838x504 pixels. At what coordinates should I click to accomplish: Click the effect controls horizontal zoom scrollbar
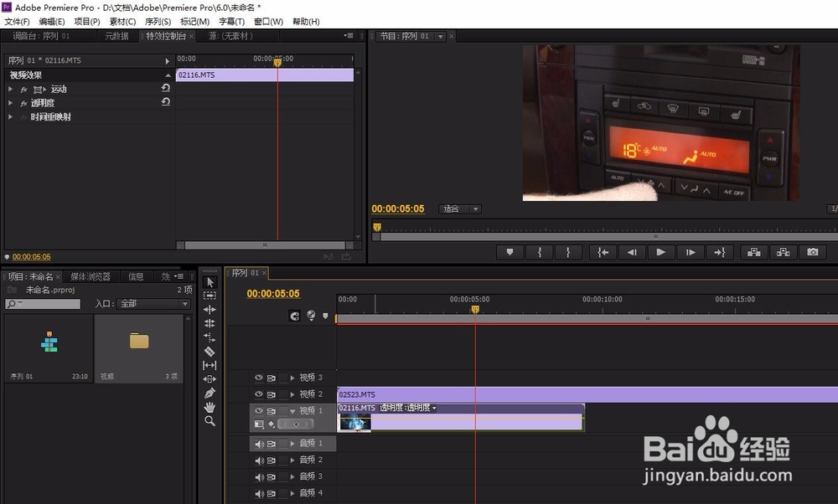pos(265,245)
